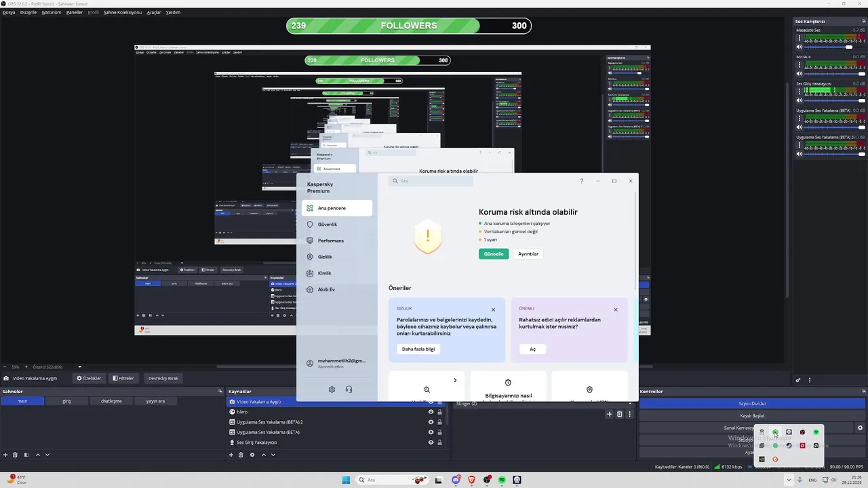Viewport: 868px width, 488px height.
Task: Add a new scene with plus icon
Action: coord(5,455)
